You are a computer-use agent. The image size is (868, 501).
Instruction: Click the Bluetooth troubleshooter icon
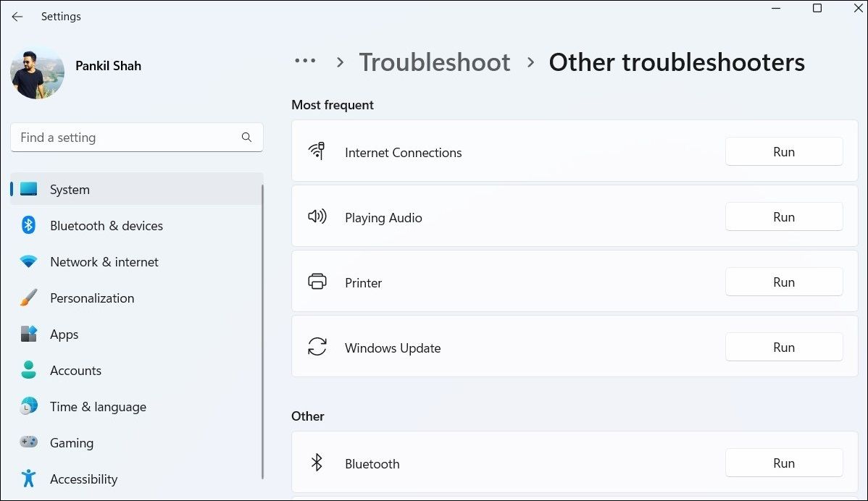coord(317,463)
